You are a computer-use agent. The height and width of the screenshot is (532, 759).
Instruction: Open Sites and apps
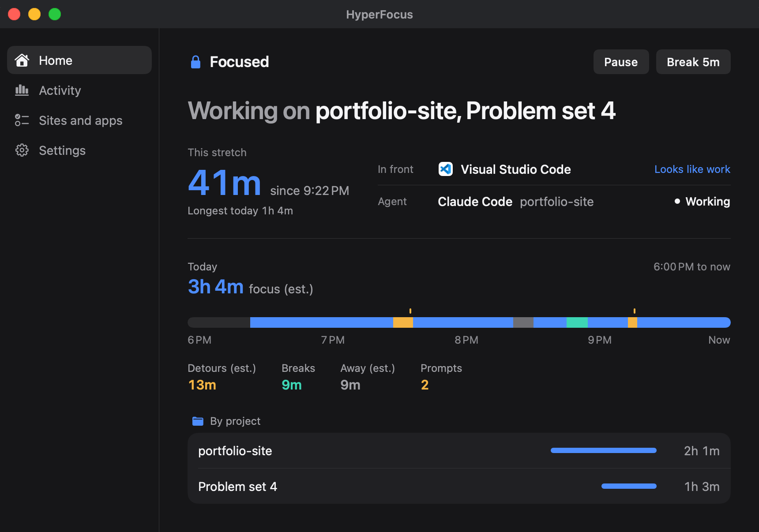tap(79, 120)
